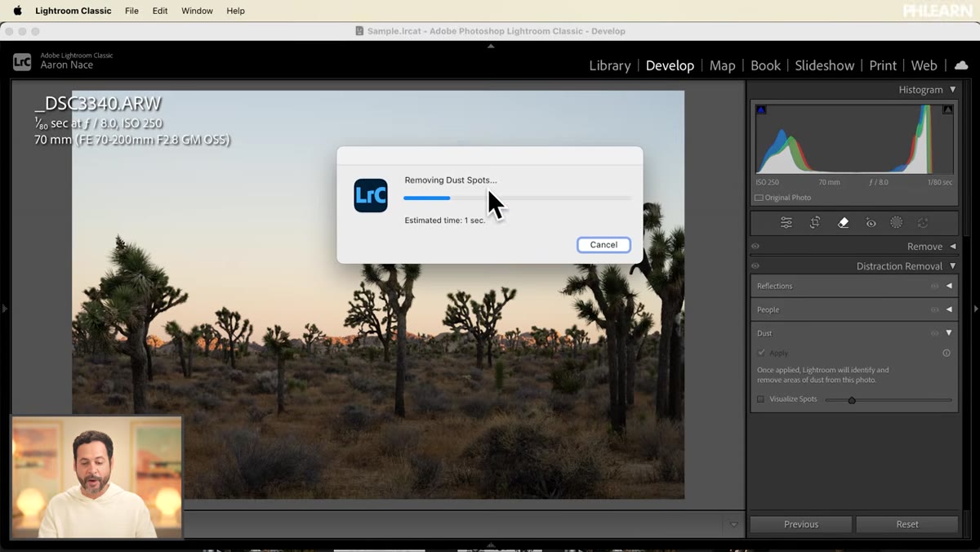
Task: Click the LrC logo identity plate
Action: [x=22, y=61]
